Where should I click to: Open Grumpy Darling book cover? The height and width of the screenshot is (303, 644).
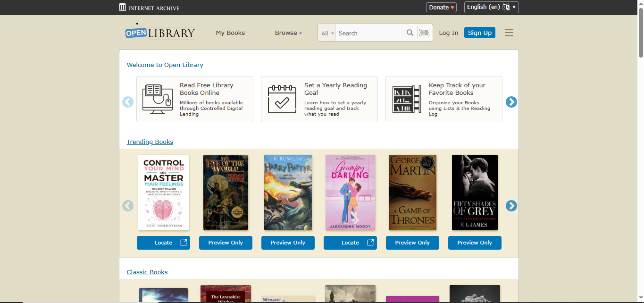click(350, 193)
